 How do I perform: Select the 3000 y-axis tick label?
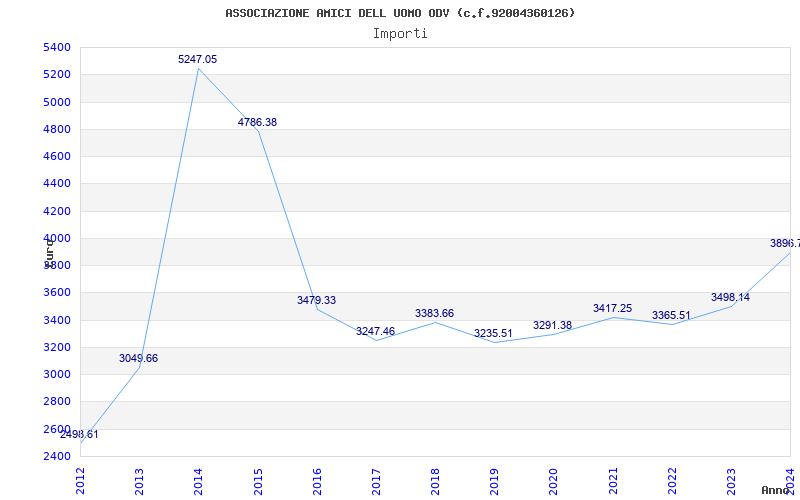pyautogui.click(x=57, y=374)
